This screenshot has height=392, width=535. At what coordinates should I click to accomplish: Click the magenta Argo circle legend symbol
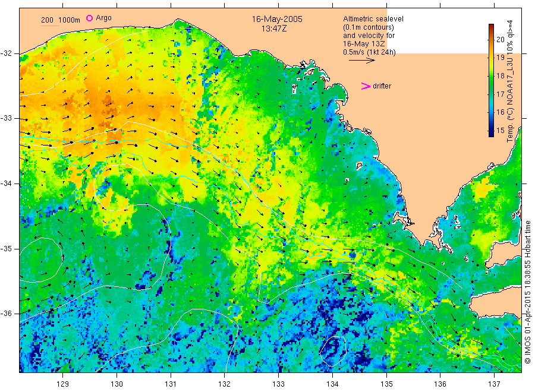[89, 18]
